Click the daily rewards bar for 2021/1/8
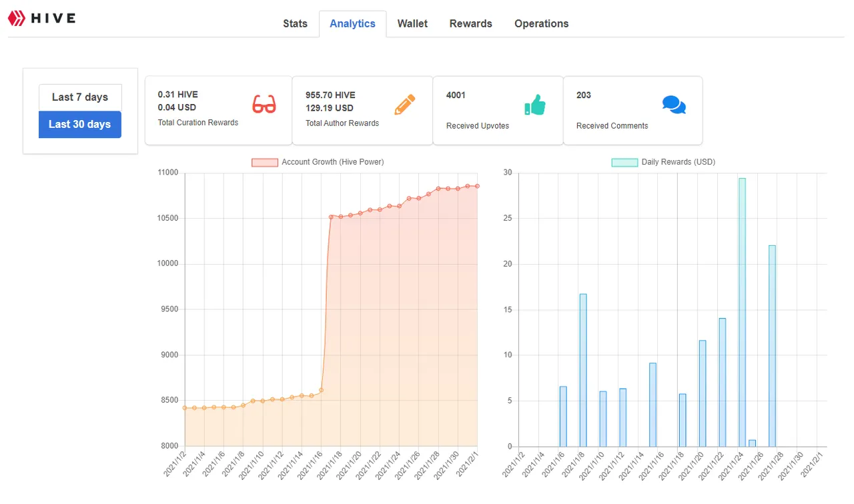The height and width of the screenshot is (504, 854). 582,370
